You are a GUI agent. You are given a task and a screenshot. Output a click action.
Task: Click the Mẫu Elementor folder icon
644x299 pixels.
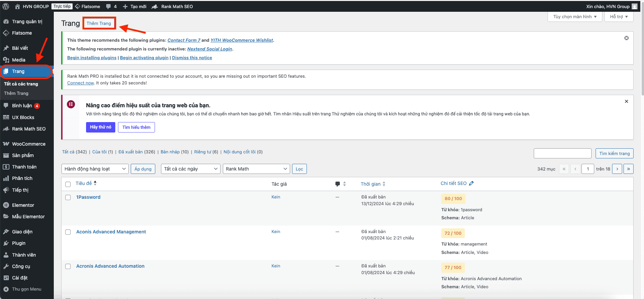[6, 217]
